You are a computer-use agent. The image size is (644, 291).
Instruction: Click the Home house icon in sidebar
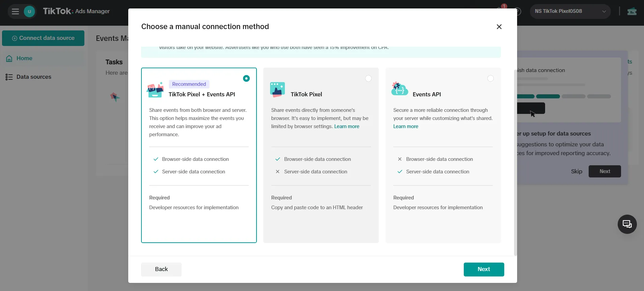coord(9,58)
